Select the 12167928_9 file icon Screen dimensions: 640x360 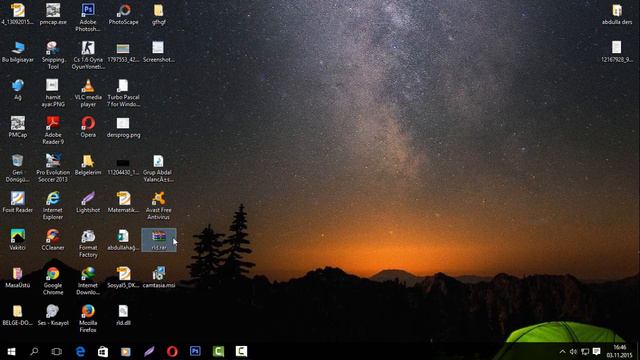tap(617, 52)
